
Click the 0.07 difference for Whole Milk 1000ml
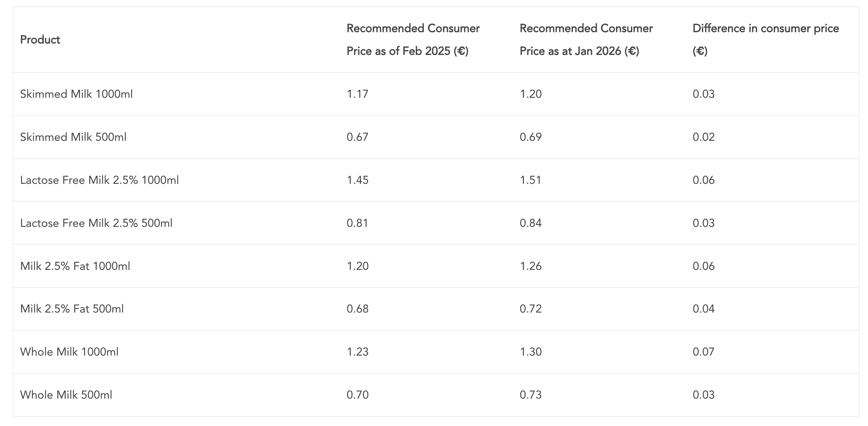703,352
